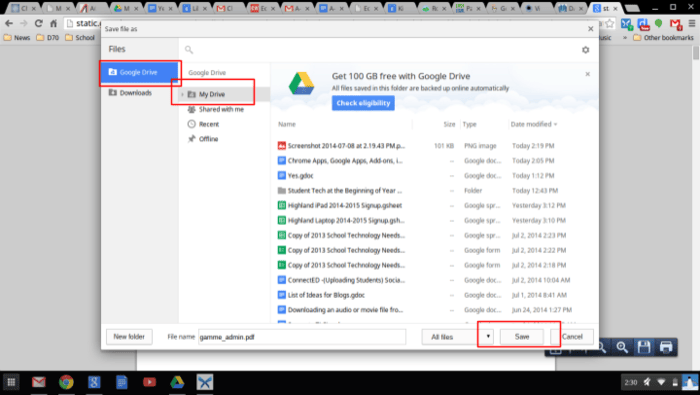The image size is (700, 395).
Task: Click the Save button
Action: pos(522,337)
